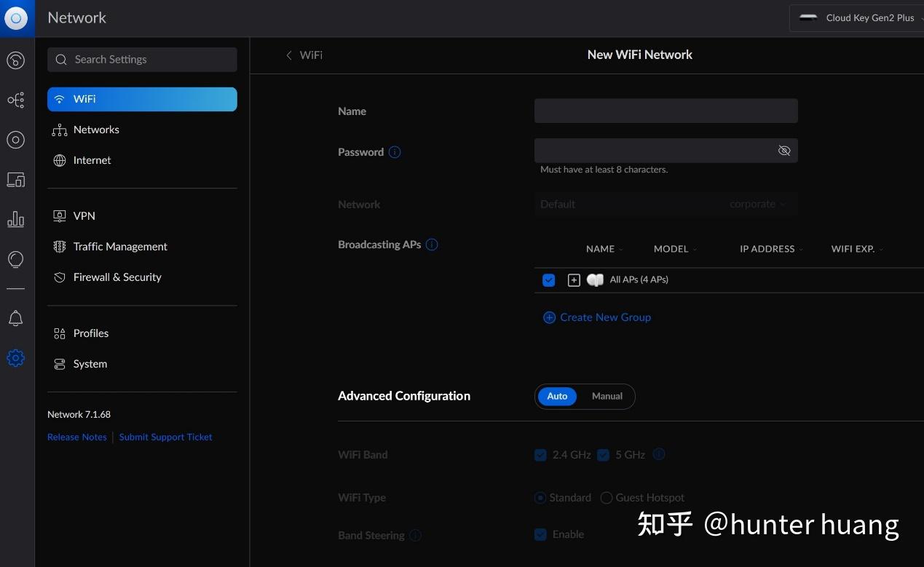Screen dimensions: 924x567
Task: Select the Networks menu item
Action: [x=96, y=130]
